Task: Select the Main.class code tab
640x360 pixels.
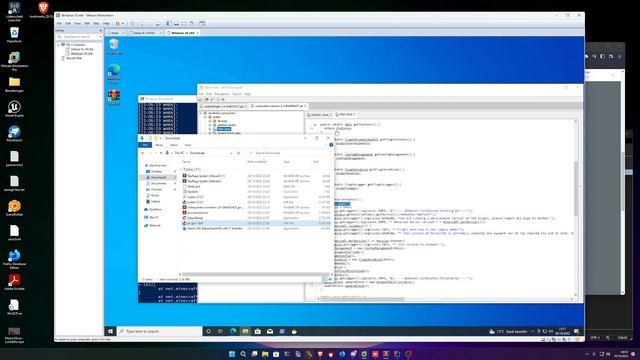Action: (x=345, y=115)
